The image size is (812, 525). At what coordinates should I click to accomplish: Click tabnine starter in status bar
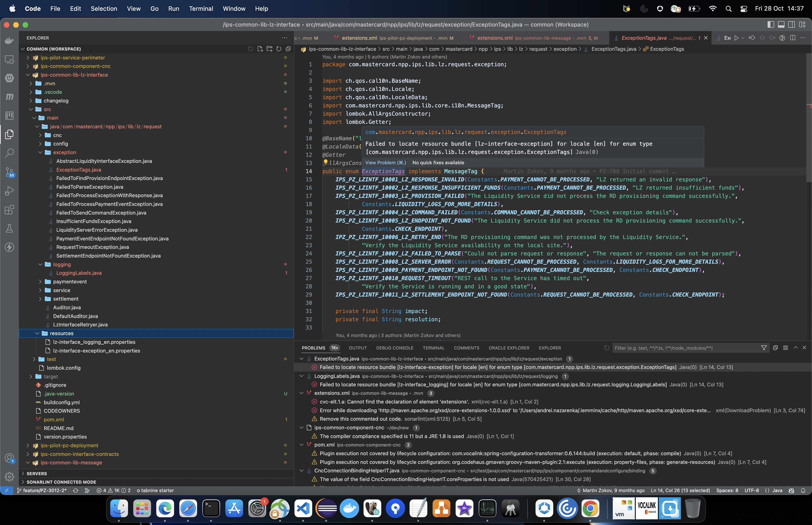(x=155, y=490)
